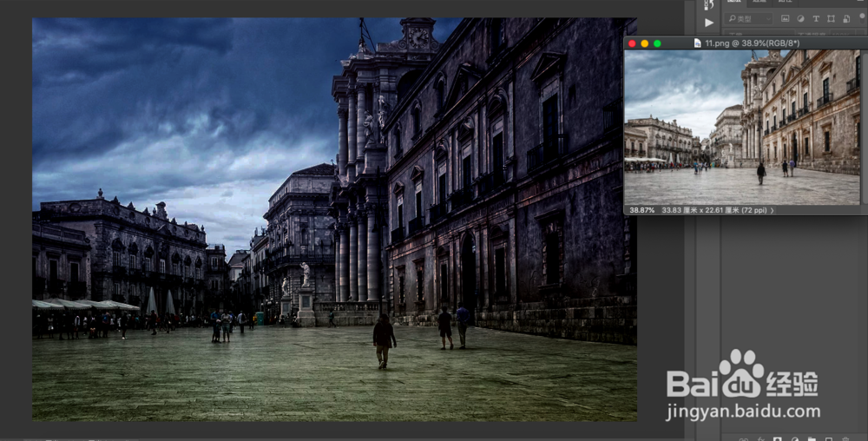
Task: Click the history panel icon in collapsed strip
Action: point(709,4)
